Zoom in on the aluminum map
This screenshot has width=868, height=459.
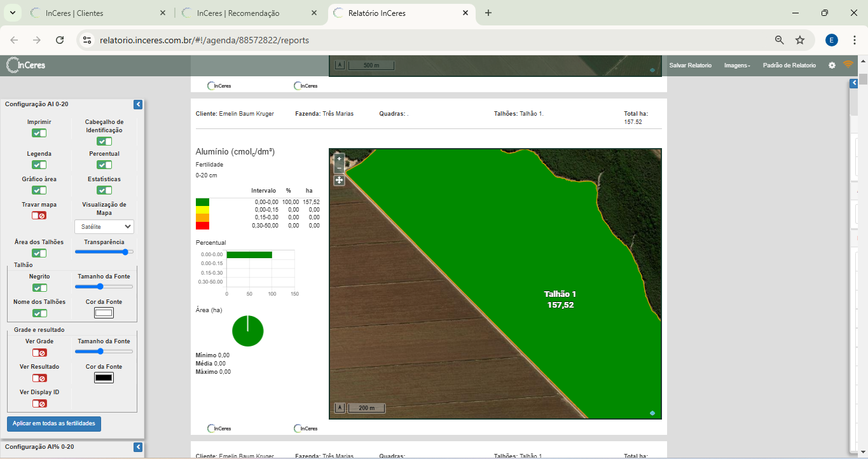(x=339, y=158)
